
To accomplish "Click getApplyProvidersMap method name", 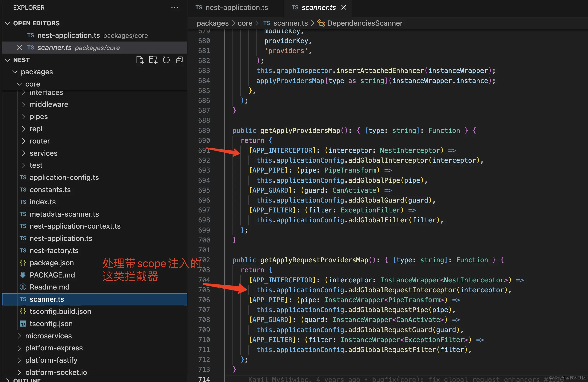I will (300, 130).
